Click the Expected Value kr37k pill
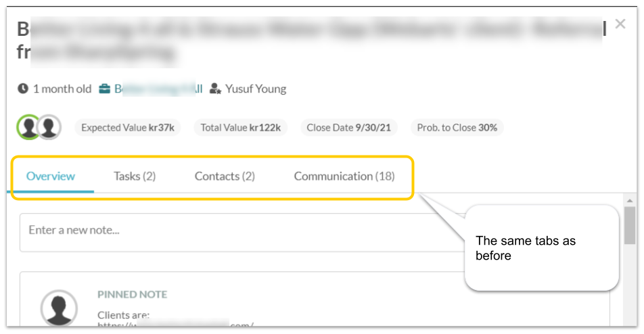This screenshot has width=644, height=334. 128,128
